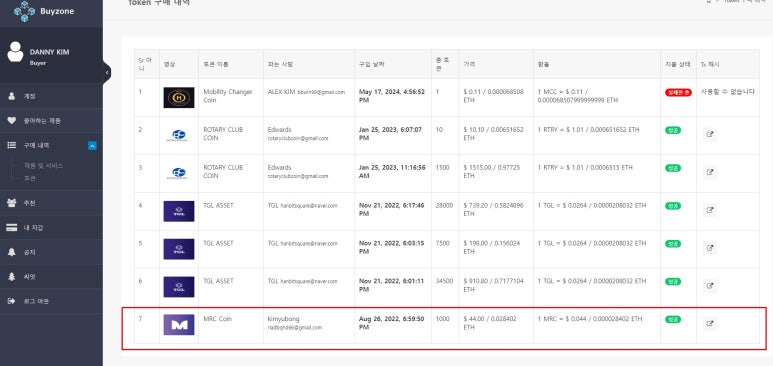The height and width of the screenshot is (366, 773).
Task: Click 'Sr' number column header
Action: [x=146, y=64]
